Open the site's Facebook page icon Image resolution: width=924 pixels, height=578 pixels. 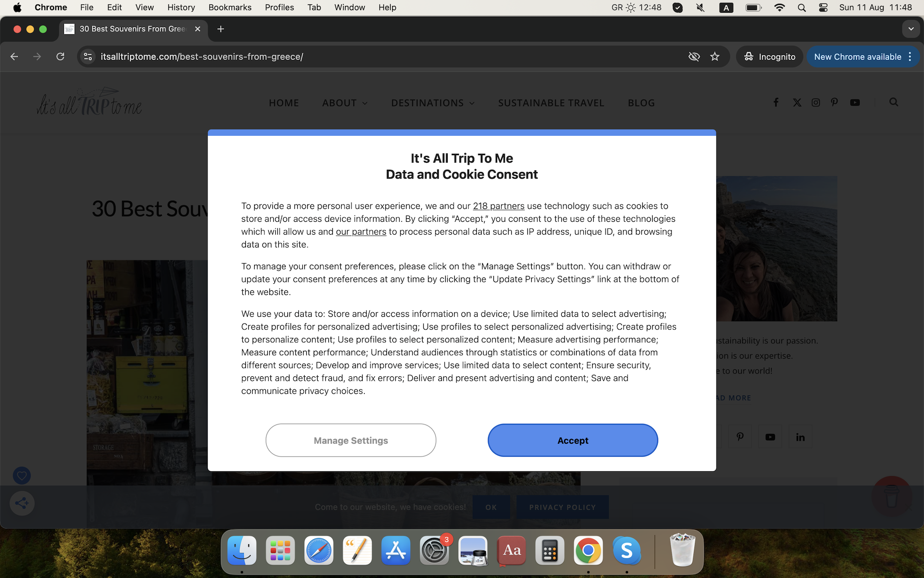(x=776, y=102)
